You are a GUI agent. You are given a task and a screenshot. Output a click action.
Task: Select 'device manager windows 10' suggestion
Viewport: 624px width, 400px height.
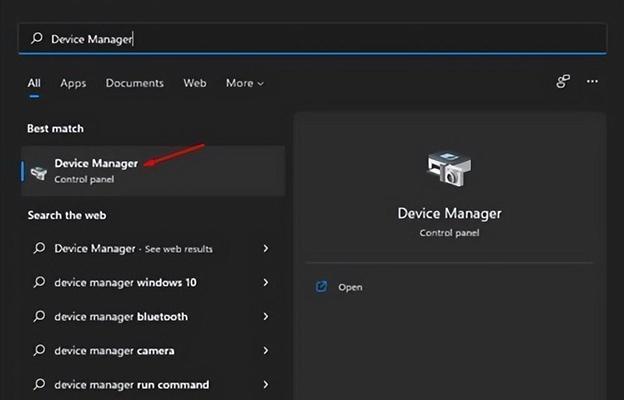[x=153, y=283]
